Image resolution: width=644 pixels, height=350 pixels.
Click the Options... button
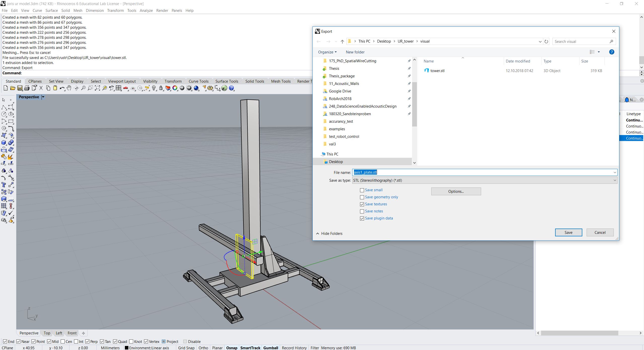tap(456, 192)
